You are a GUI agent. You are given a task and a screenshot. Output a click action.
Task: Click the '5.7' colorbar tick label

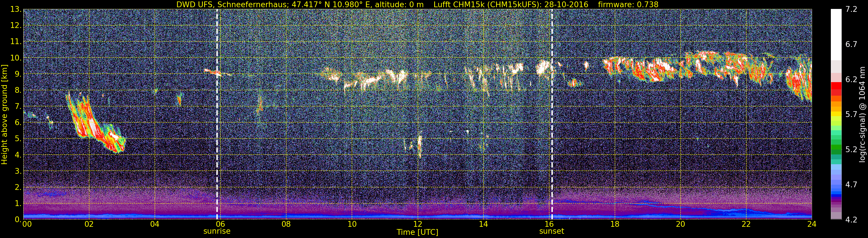coord(851,114)
